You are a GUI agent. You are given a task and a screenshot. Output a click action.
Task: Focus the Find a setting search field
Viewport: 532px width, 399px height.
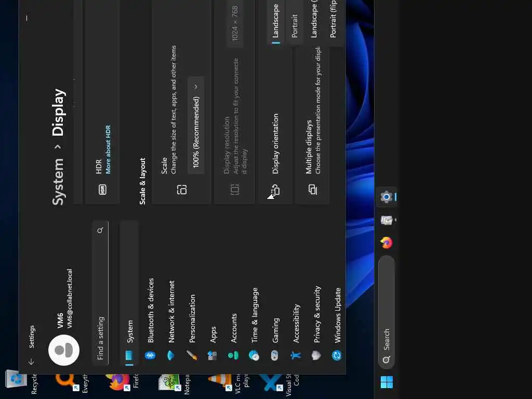click(100, 293)
